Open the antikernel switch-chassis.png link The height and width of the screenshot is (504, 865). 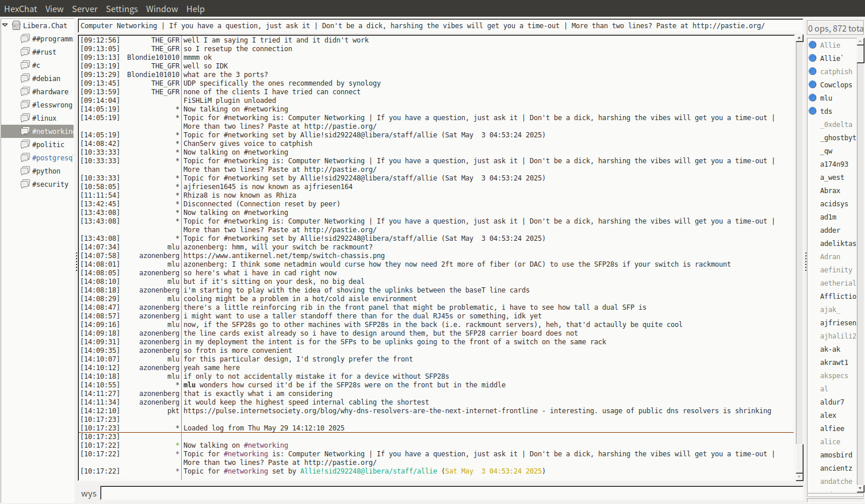(284, 256)
